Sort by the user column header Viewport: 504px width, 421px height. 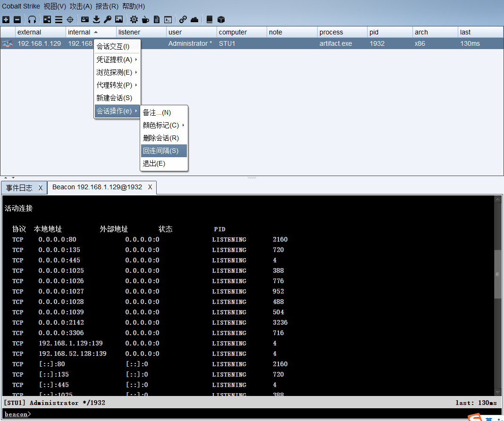(x=192, y=32)
